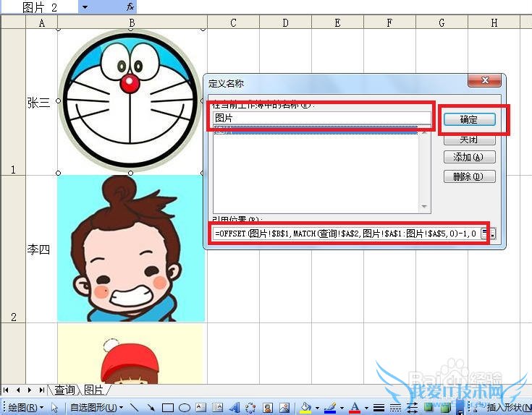Image resolution: width=532 pixels, height=415 pixels.
Task: Click the 添加(A) button
Action: 469,157
